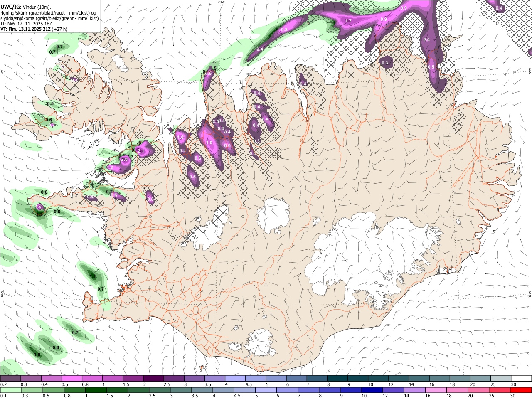Click the '0.2' tick label in upper legend row
The width and height of the screenshot is (532, 399).
(3, 384)
